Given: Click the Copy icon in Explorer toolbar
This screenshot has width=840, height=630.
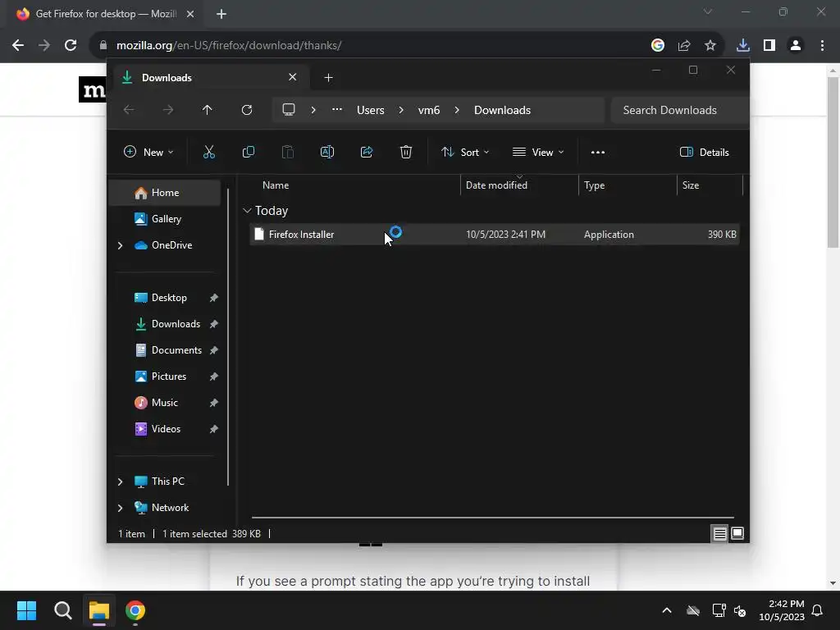Looking at the screenshot, I should click(x=248, y=152).
